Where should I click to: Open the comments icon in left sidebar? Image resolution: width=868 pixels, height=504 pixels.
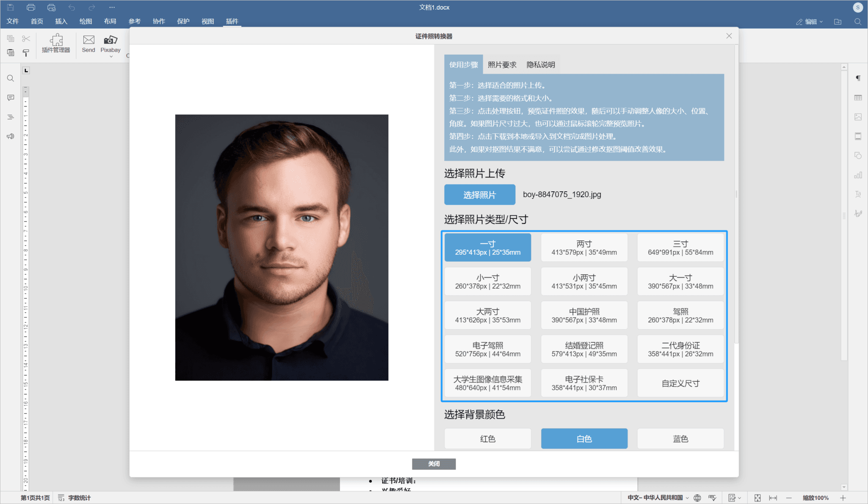tap(10, 97)
